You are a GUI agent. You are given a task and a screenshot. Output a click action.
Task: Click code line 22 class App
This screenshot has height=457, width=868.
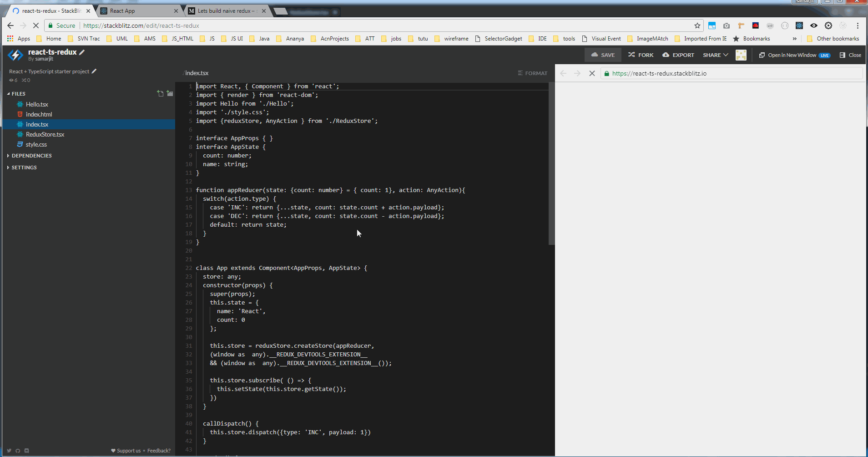[x=281, y=268]
